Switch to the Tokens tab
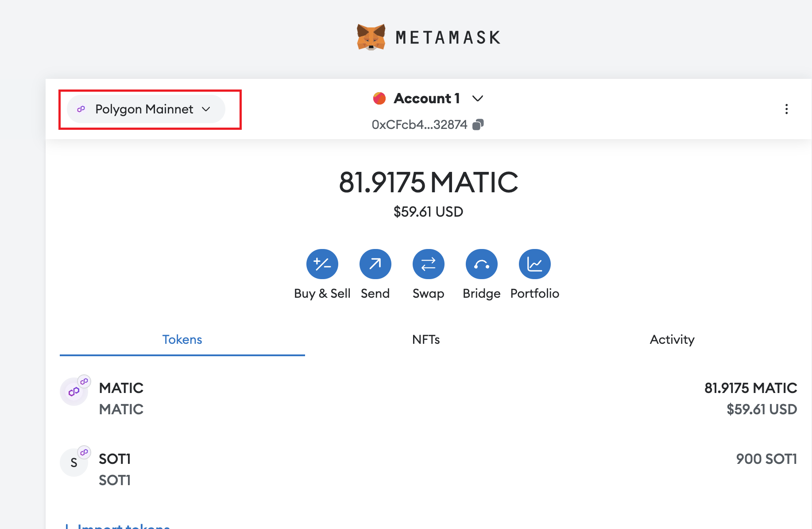This screenshot has width=812, height=529. point(182,339)
